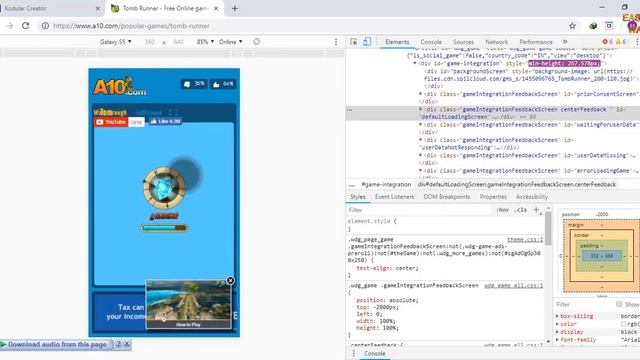This screenshot has width=640, height=360.
Task: Focus the computed properties Filter field
Action: point(584,304)
